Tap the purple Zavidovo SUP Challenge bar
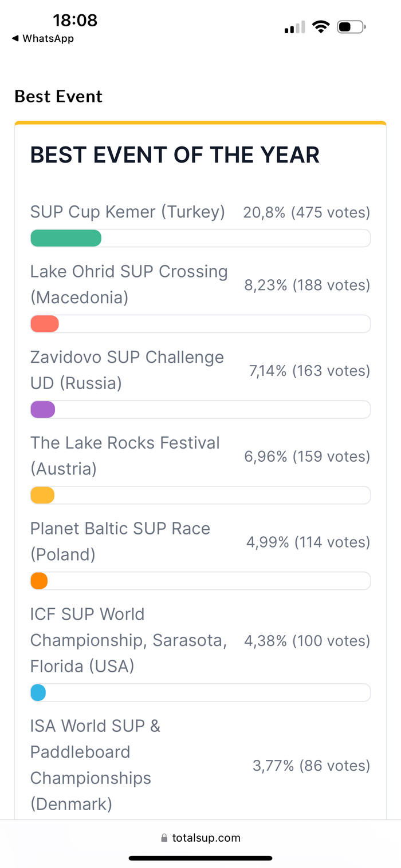This screenshot has height=868, width=401. (x=43, y=410)
